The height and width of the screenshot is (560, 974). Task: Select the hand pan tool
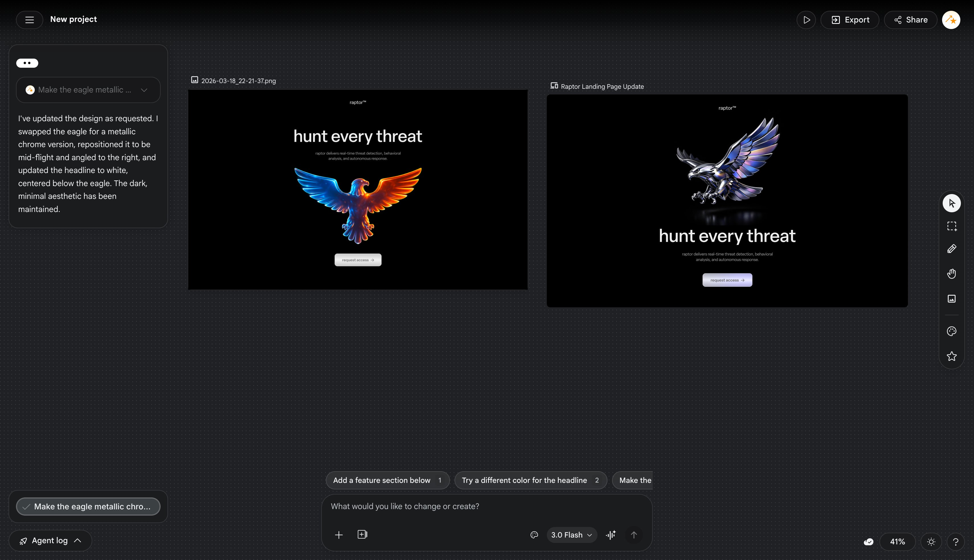[x=951, y=273]
